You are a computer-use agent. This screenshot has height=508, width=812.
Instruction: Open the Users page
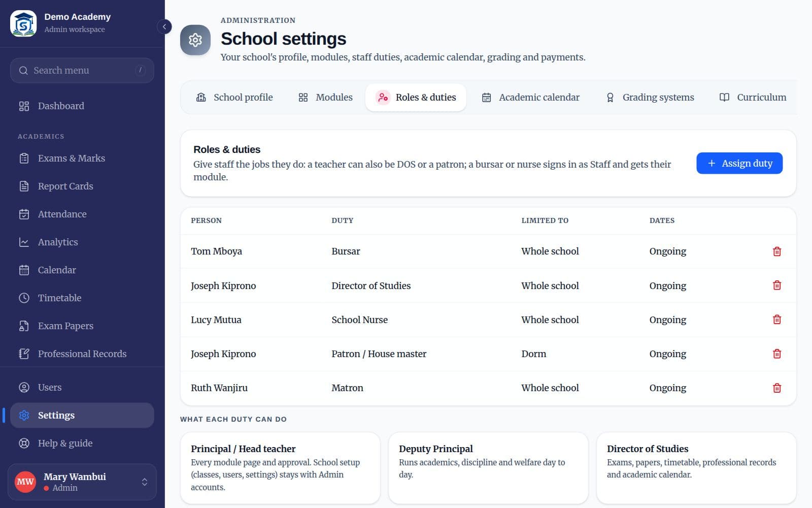[82, 387]
